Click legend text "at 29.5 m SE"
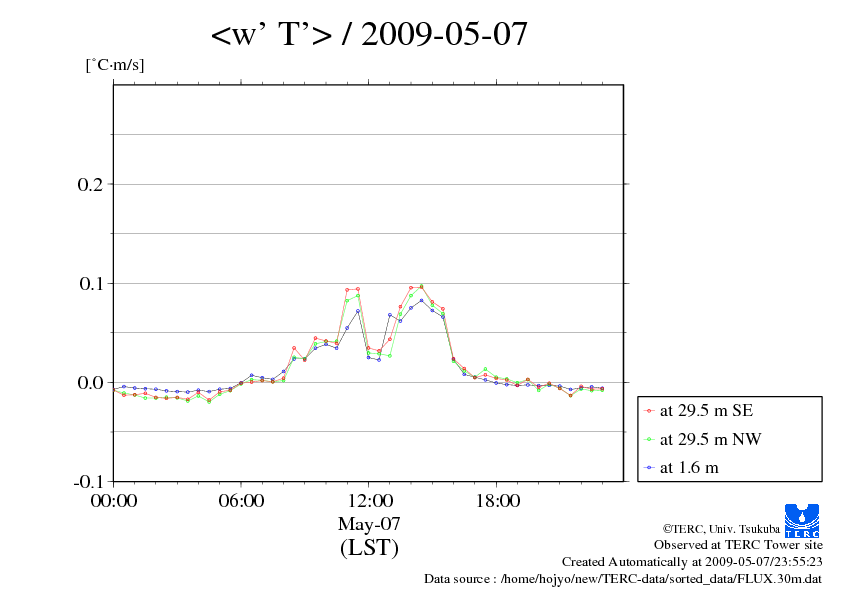The width and height of the screenshot is (842, 595). coord(706,411)
